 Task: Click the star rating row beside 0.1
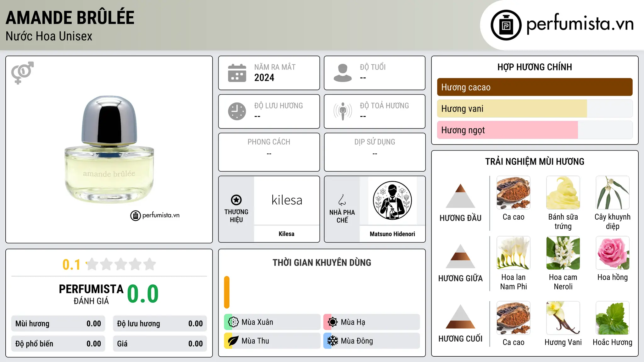[121, 264]
